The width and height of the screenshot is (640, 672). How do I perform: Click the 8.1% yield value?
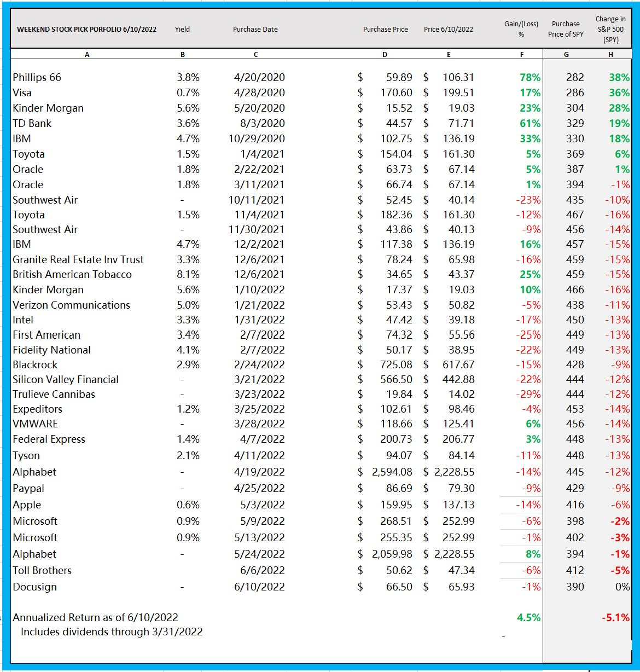pyautogui.click(x=188, y=274)
